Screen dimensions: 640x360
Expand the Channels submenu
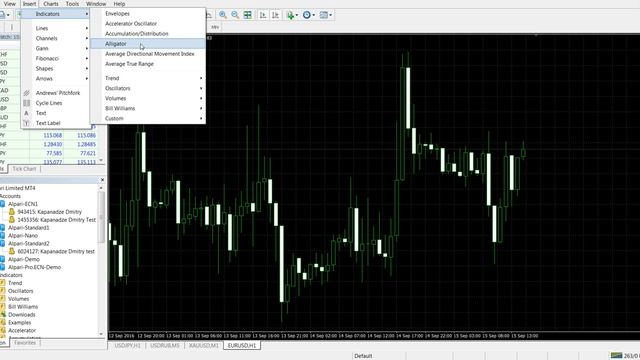pyautogui.click(x=56, y=38)
